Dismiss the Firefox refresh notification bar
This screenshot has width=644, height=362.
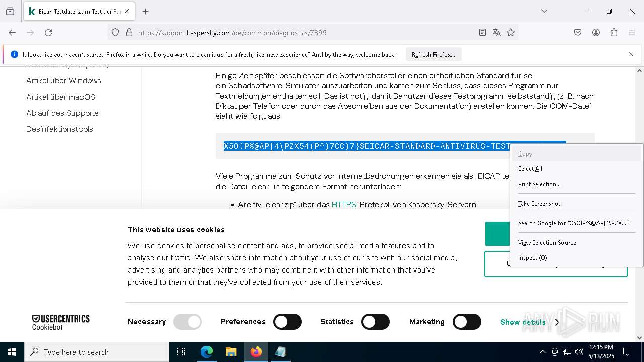coord(631,54)
